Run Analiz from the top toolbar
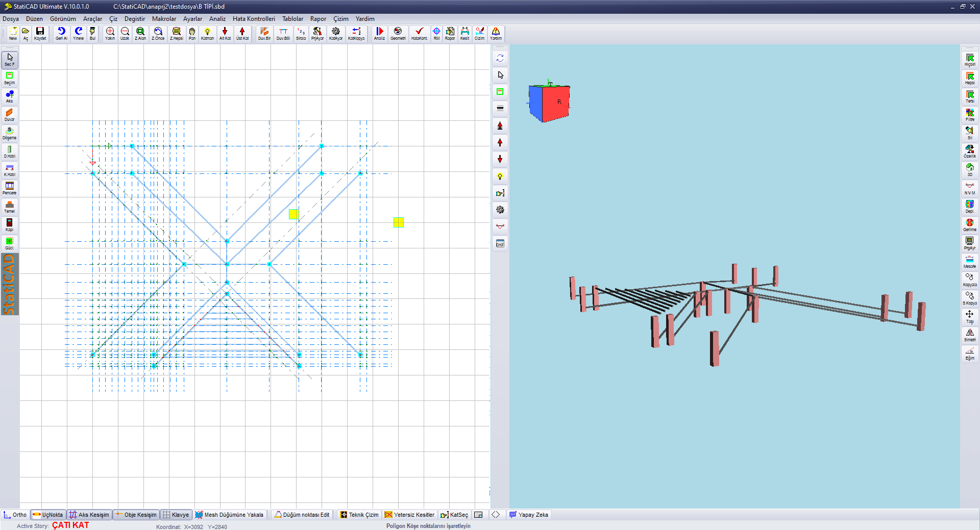Screen dimensions: 980x530 click(x=379, y=34)
